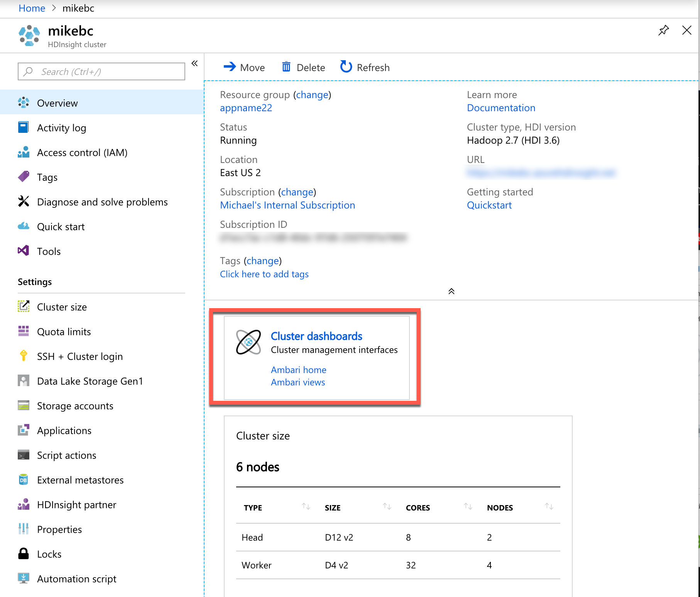Click the Refresh circular arrow icon
700x597 pixels.
click(x=346, y=67)
